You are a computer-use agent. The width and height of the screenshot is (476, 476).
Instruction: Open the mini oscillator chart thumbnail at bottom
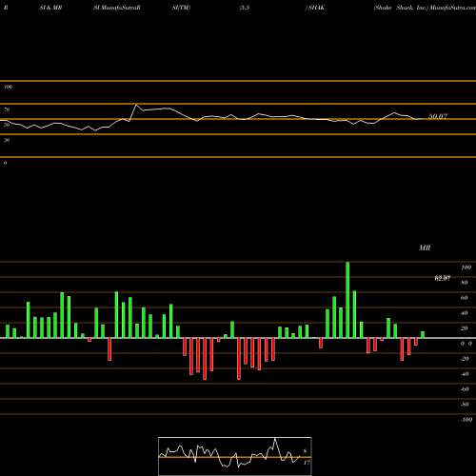tap(235, 456)
